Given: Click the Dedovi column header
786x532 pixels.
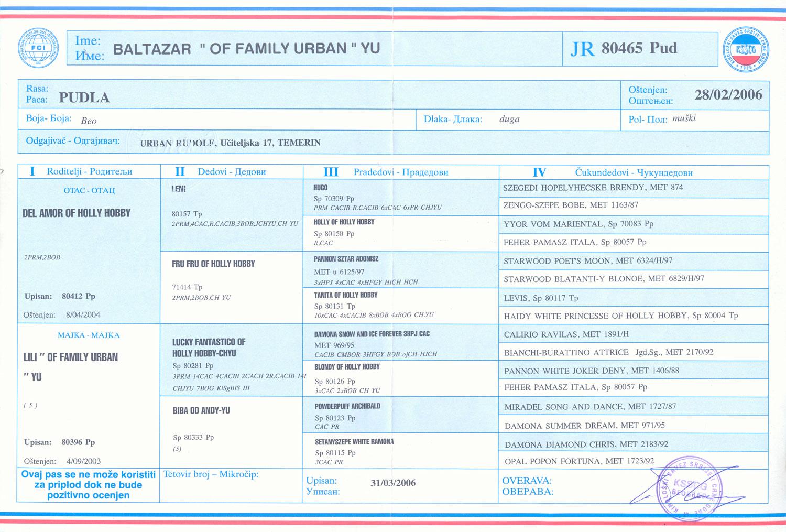Looking at the screenshot, I should tap(231, 172).
